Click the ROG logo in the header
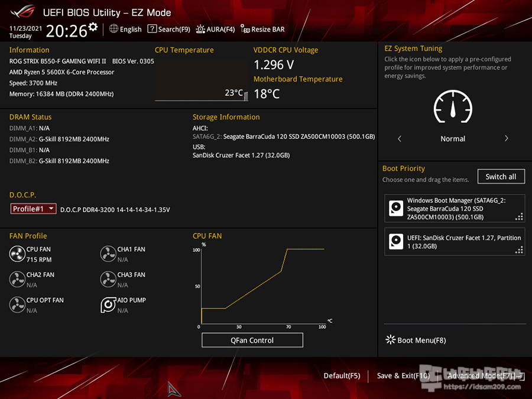The image size is (532, 399). 22,12
